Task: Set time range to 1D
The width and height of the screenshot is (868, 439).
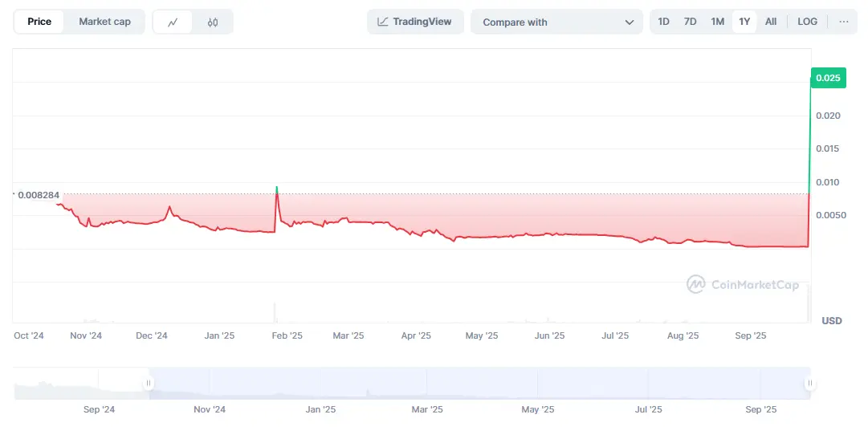Action: [x=663, y=22]
